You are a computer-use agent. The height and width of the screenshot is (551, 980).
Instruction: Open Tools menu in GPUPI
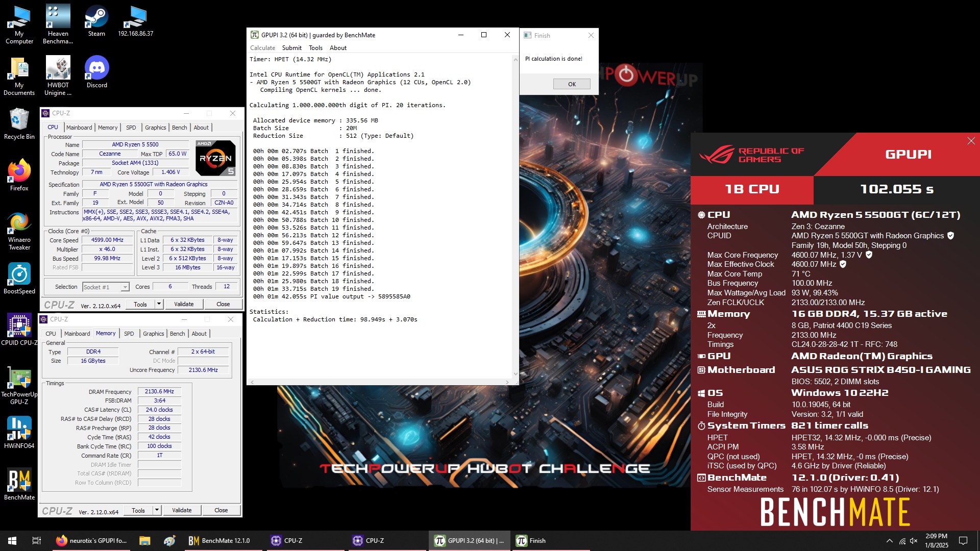click(x=315, y=48)
